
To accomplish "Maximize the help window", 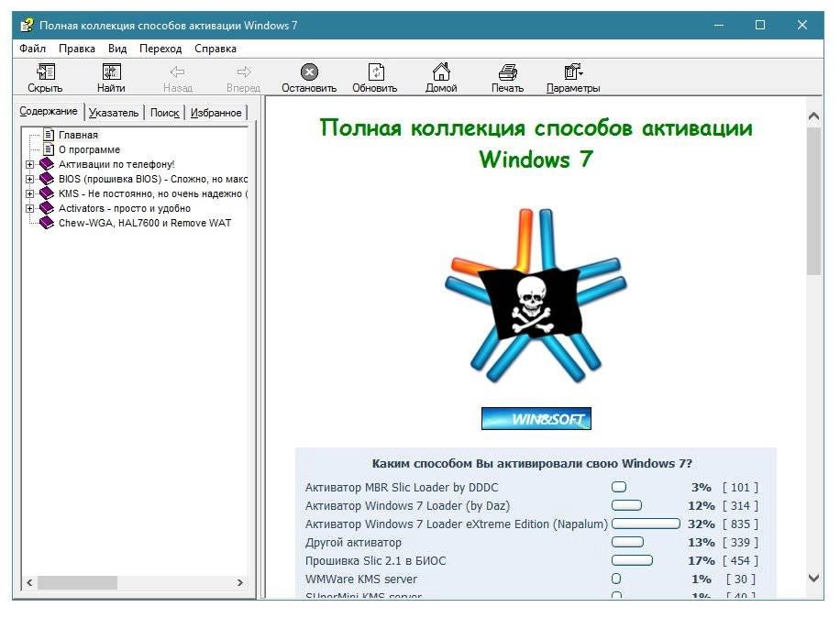I will [759, 25].
